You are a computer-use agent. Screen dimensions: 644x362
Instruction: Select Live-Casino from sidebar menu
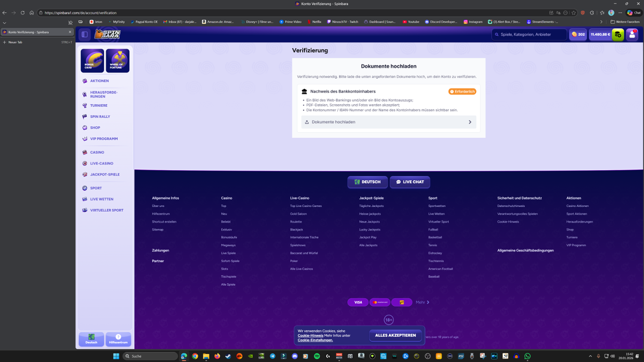point(101,164)
